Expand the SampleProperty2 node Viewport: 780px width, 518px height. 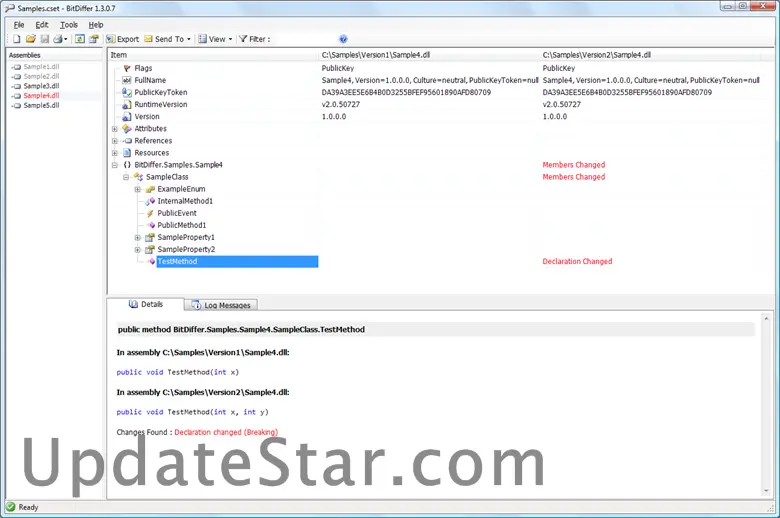coord(138,249)
